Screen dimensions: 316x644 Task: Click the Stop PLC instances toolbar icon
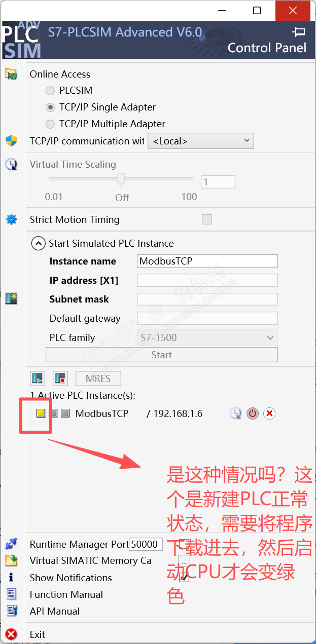tap(60, 378)
